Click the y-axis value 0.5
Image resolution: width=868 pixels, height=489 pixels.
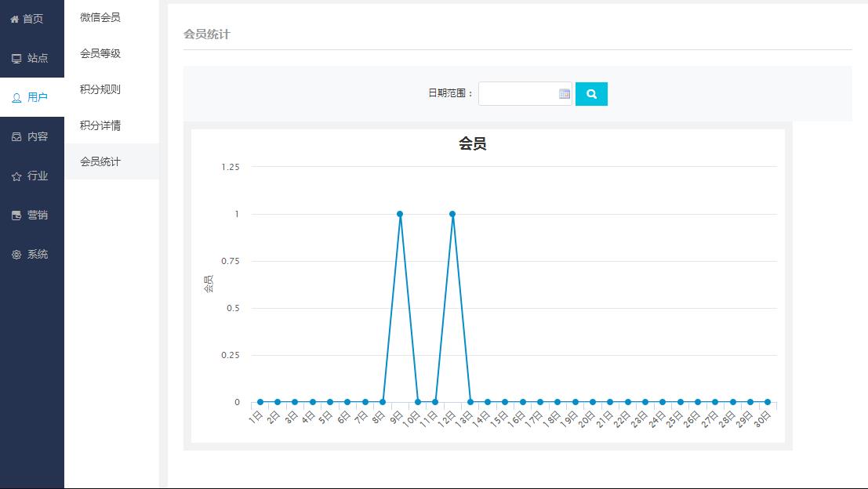pos(233,308)
